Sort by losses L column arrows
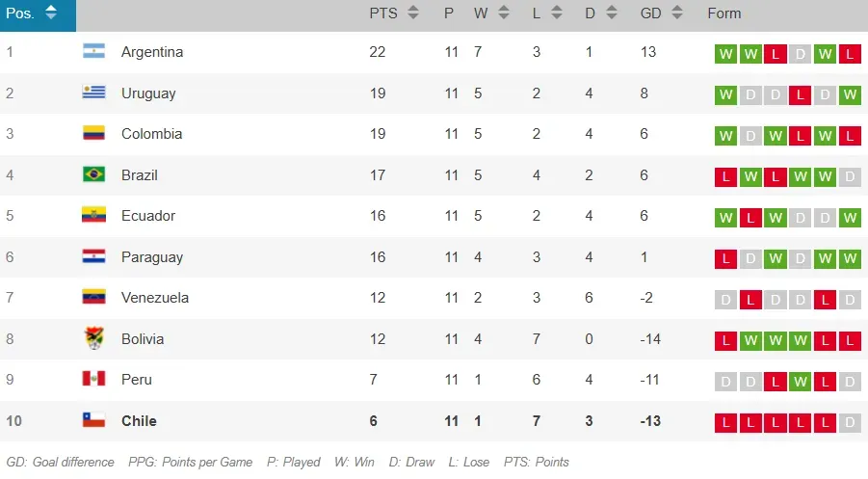The width and height of the screenshot is (868, 479). coord(556,13)
